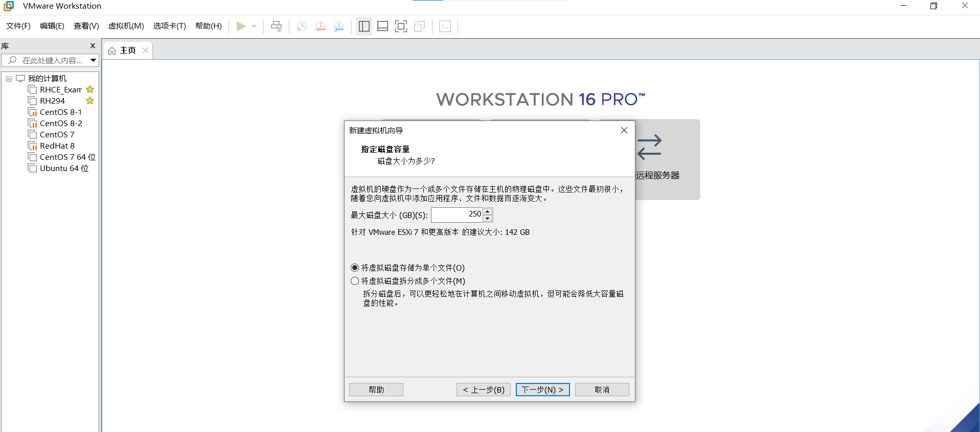Click the favorite star next to RHCE_Exam

(90, 89)
